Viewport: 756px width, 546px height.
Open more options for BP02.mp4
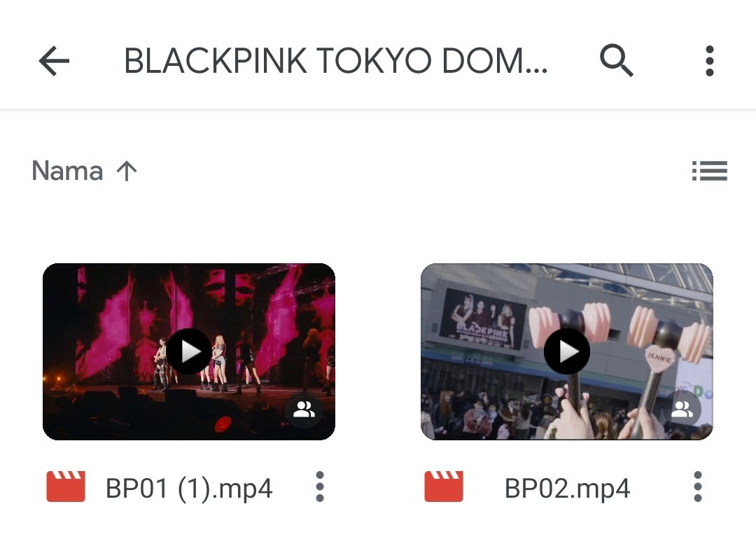(698, 487)
